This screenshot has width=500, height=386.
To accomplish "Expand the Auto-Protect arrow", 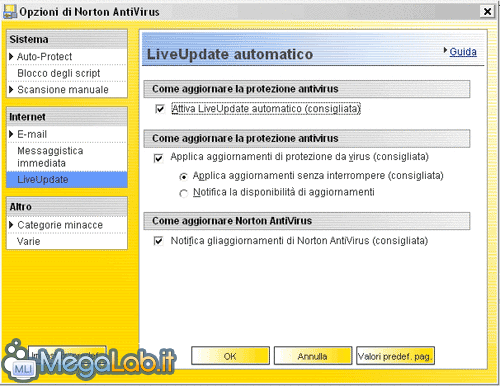I will tap(11, 57).
